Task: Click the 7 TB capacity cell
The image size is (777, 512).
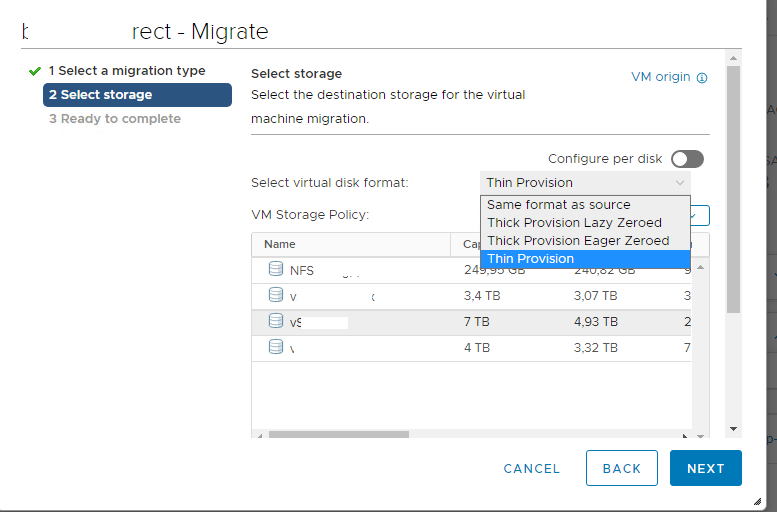Action: coord(477,322)
